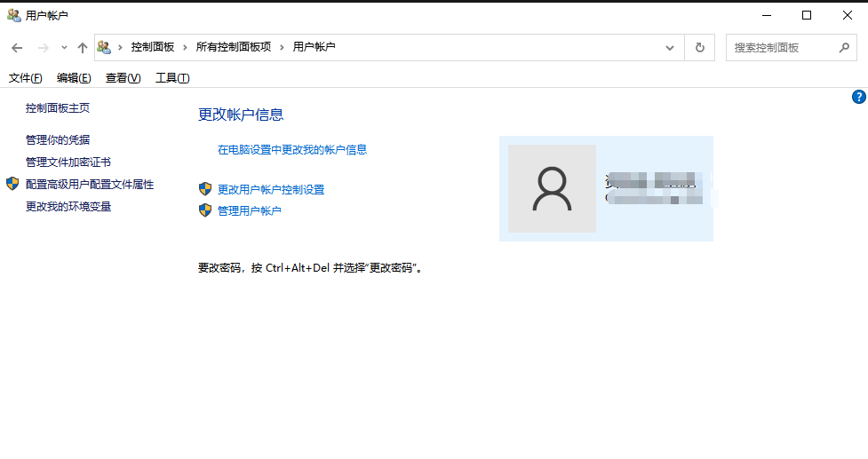The image size is (868, 459).
Task: Minimize the 用户帐户 window
Action: (767, 15)
